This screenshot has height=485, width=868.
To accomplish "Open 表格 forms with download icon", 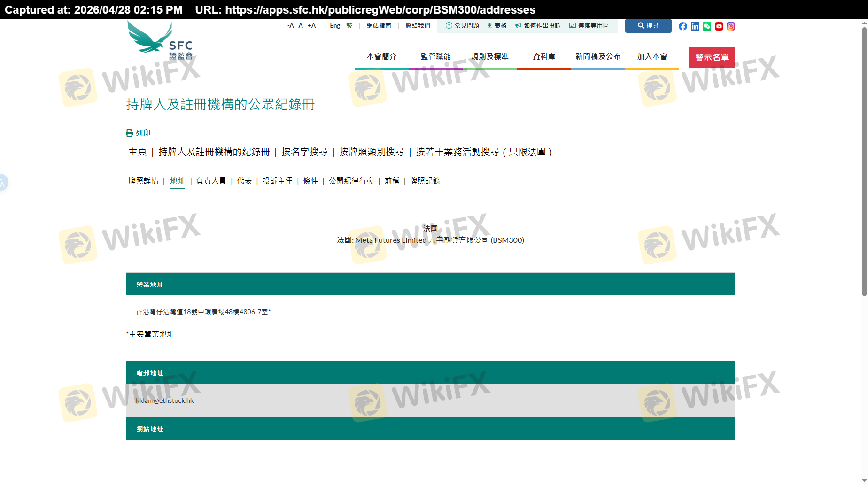I will [x=496, y=26].
